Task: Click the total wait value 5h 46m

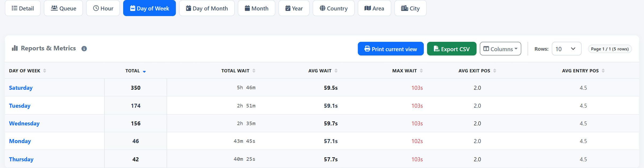Action: point(246,88)
